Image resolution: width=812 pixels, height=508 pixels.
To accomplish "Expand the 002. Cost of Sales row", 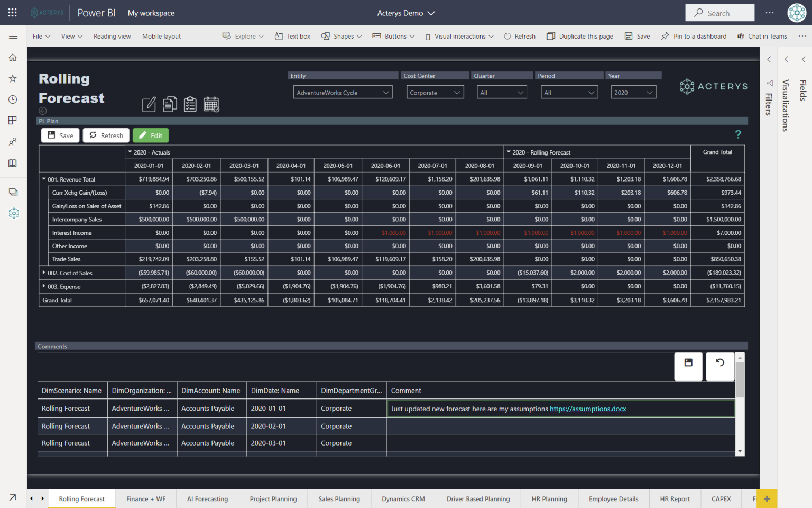I will pyautogui.click(x=44, y=273).
